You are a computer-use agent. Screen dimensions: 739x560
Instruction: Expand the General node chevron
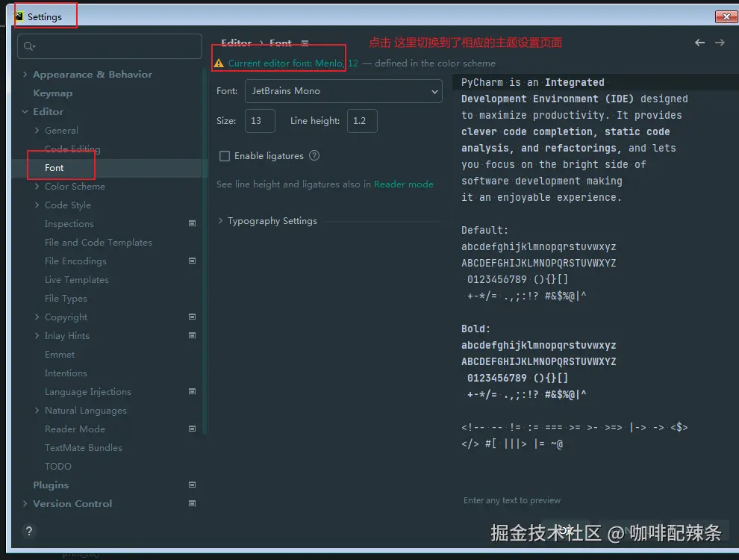(37, 130)
